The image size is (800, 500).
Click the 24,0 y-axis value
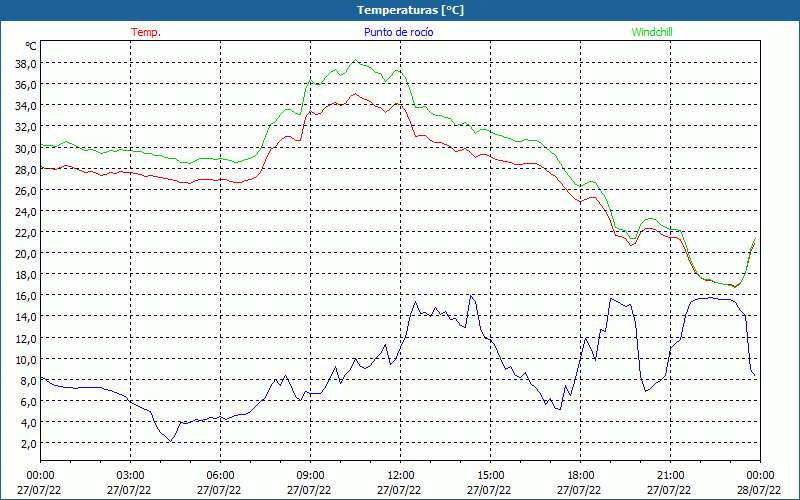[x=27, y=211]
